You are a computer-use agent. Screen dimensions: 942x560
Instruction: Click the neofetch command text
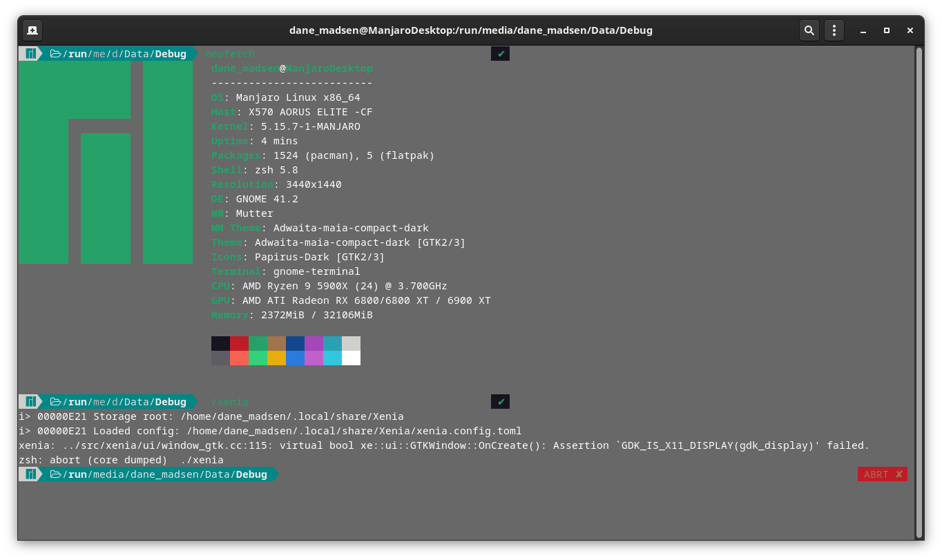229,53
